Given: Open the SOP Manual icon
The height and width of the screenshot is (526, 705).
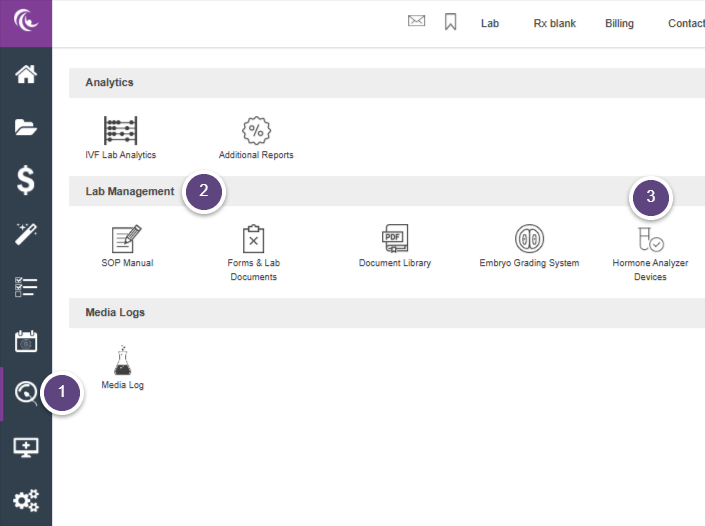Looking at the screenshot, I should (x=126, y=240).
